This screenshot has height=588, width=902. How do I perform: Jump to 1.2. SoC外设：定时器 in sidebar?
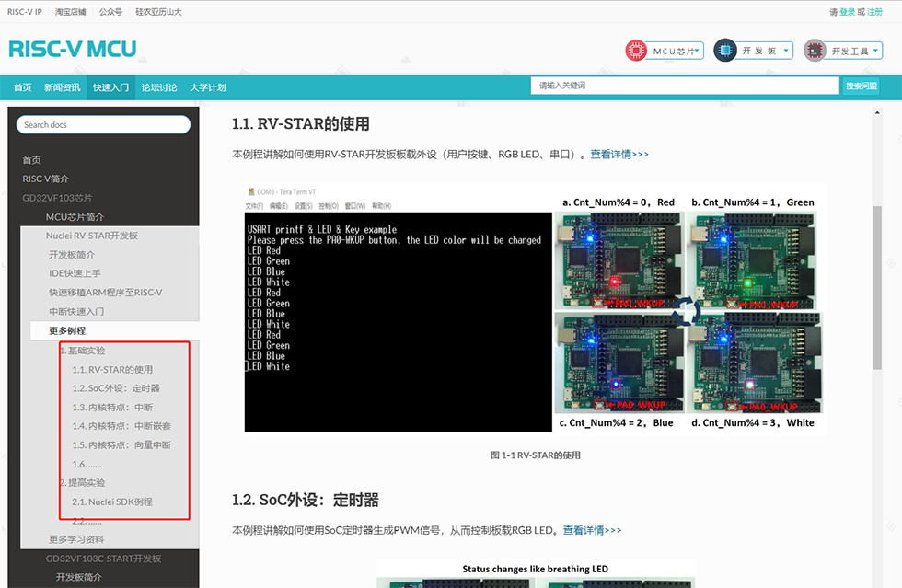coord(116,388)
